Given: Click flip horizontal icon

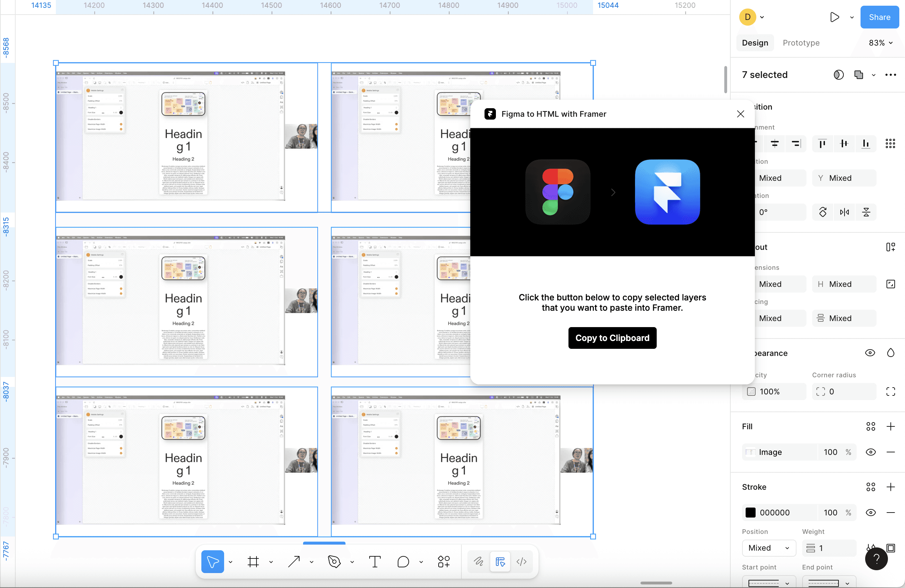Looking at the screenshot, I should [845, 212].
